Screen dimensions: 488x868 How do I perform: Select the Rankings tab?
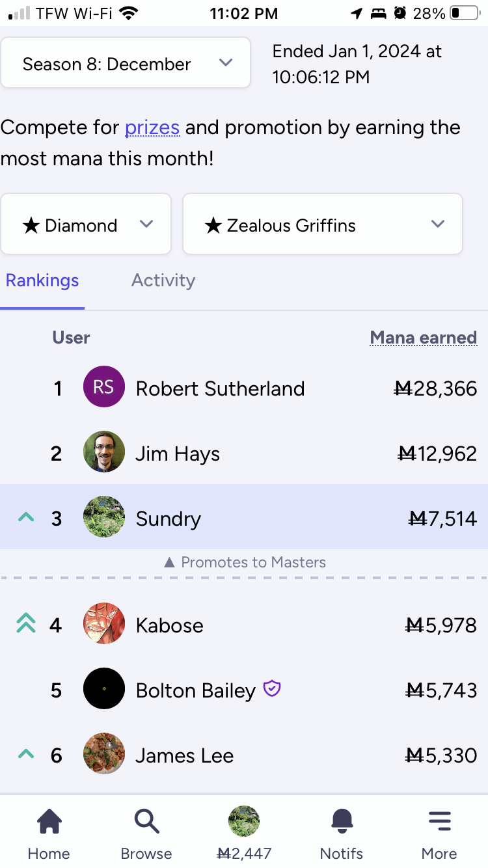coord(42,280)
